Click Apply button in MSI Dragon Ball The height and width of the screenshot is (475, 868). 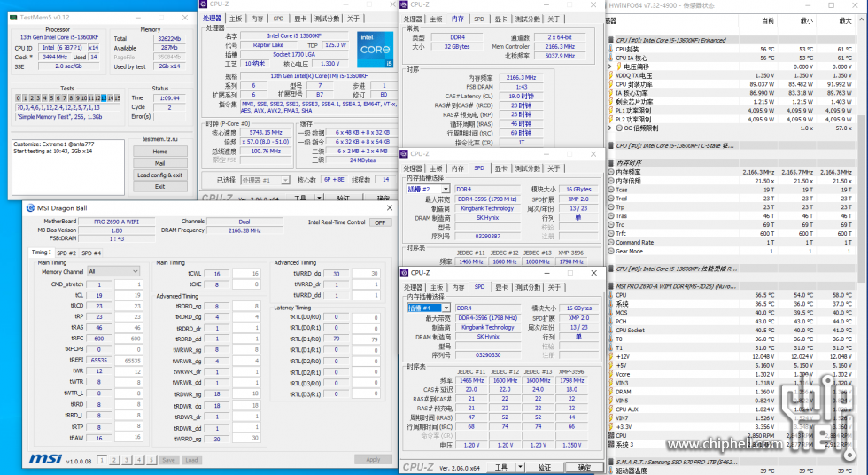(x=373, y=460)
